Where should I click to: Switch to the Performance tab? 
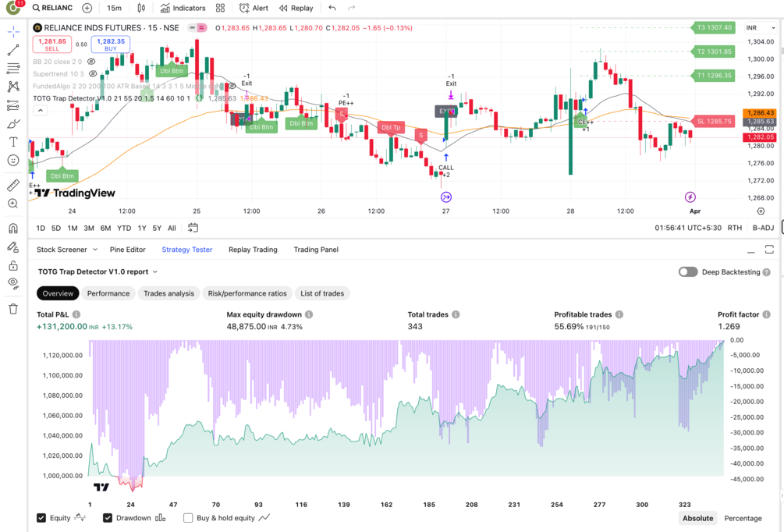[x=108, y=293]
